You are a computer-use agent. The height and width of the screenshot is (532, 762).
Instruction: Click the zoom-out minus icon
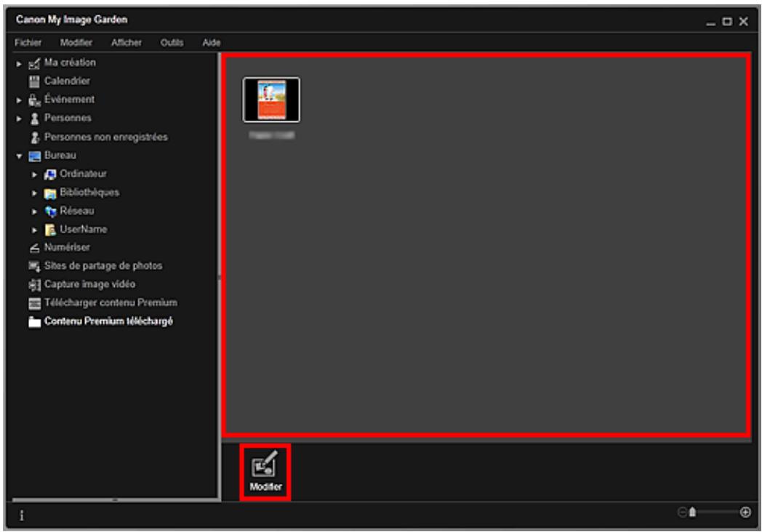click(x=682, y=512)
